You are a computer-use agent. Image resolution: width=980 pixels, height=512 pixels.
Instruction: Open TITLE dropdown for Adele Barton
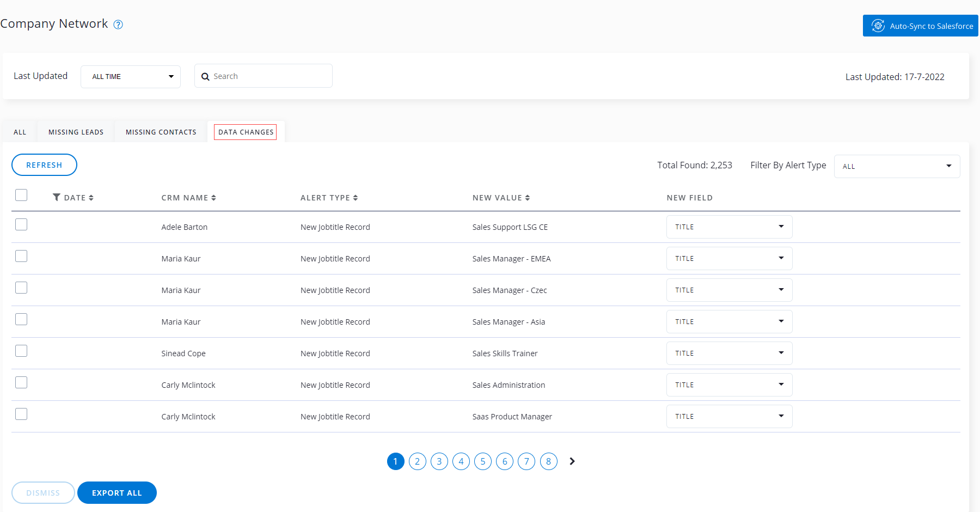[x=729, y=227]
